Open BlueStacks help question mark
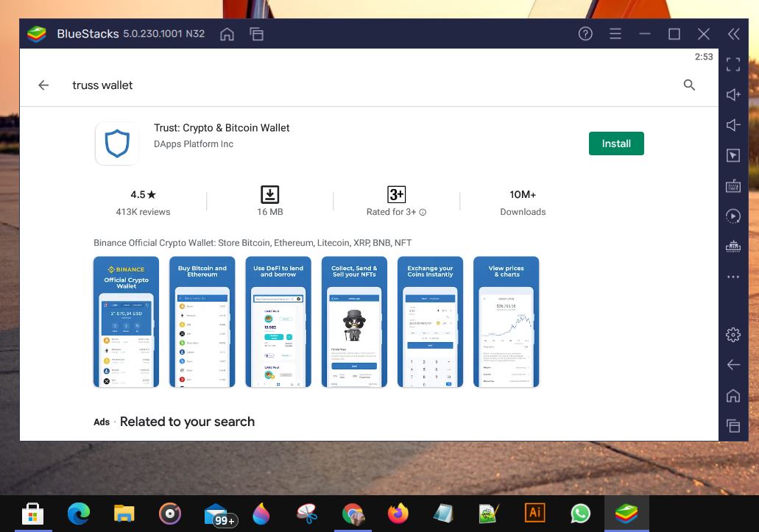759x532 pixels. 585,34
